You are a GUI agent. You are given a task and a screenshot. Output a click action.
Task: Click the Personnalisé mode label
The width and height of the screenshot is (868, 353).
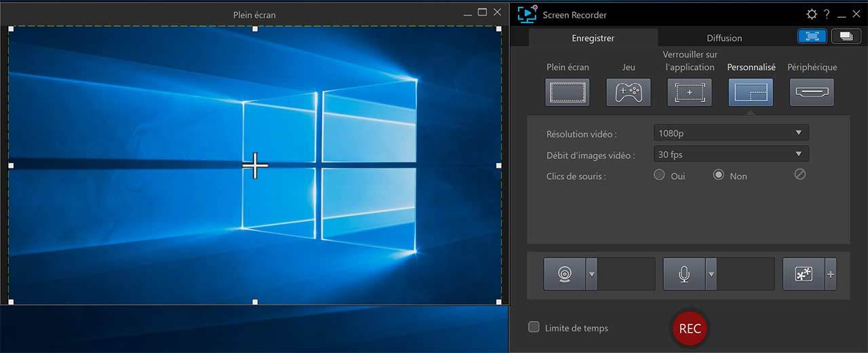point(751,67)
